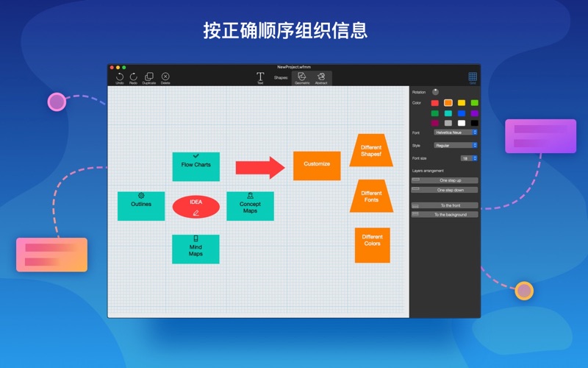This screenshot has width=588, height=368.
Task: Click the pencil icon in IDEA ellipse
Action: 196,213
